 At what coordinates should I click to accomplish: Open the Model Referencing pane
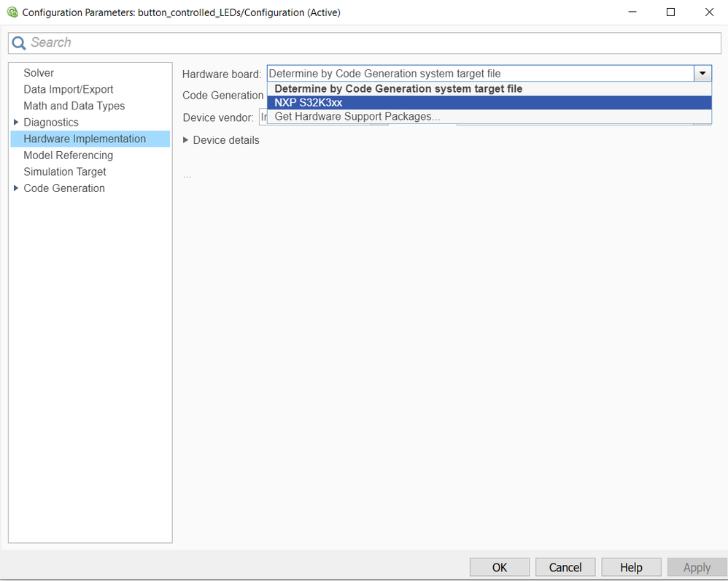pos(69,155)
